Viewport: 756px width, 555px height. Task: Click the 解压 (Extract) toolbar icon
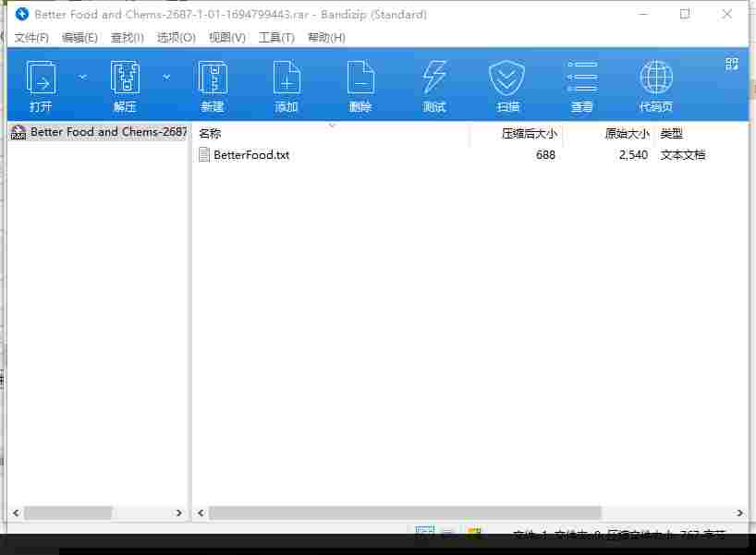[125, 78]
